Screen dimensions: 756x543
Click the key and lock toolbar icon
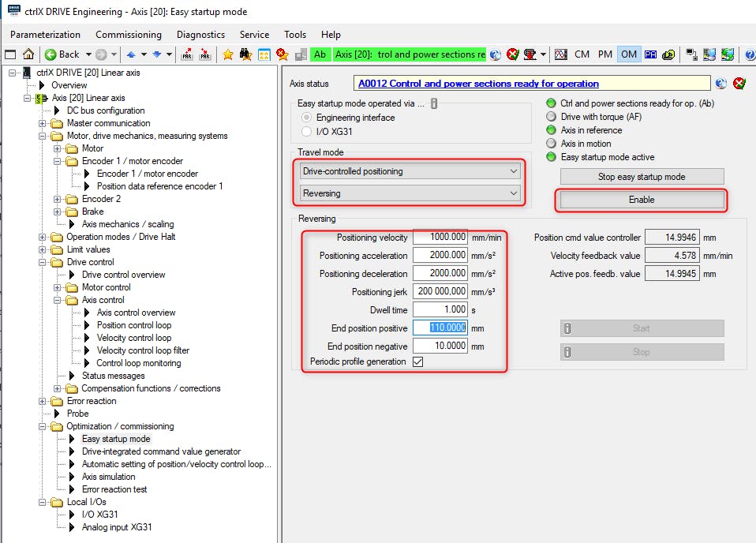tap(668, 54)
